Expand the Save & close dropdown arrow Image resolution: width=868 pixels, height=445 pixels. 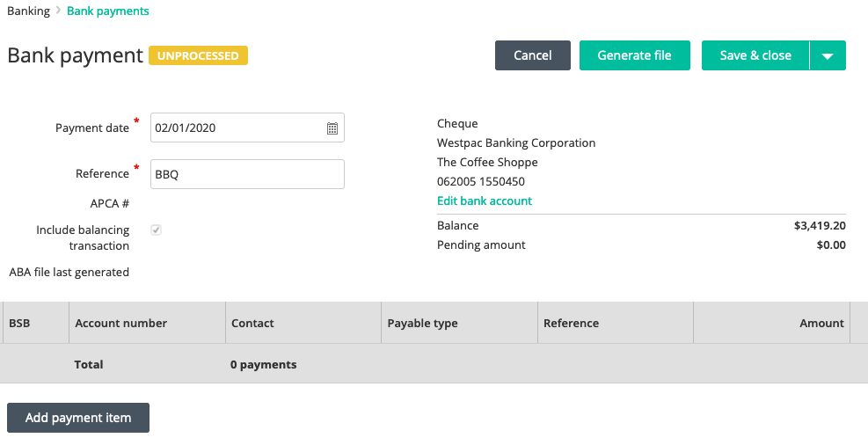828,55
